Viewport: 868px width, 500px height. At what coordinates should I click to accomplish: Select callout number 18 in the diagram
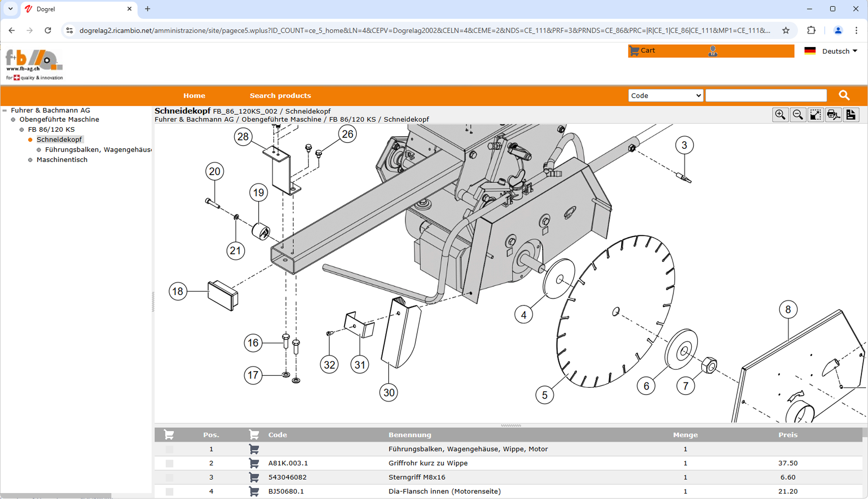click(178, 291)
